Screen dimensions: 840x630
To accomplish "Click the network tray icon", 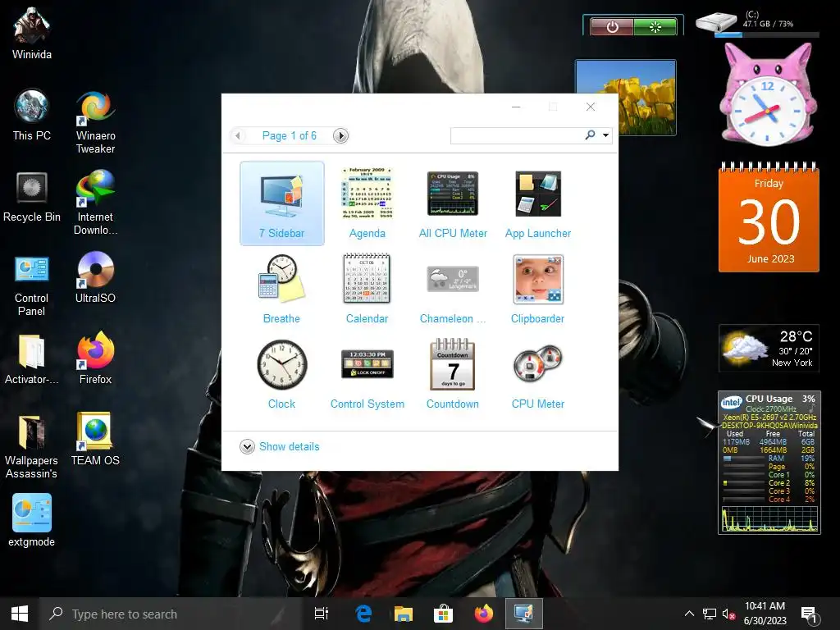I will click(710, 614).
